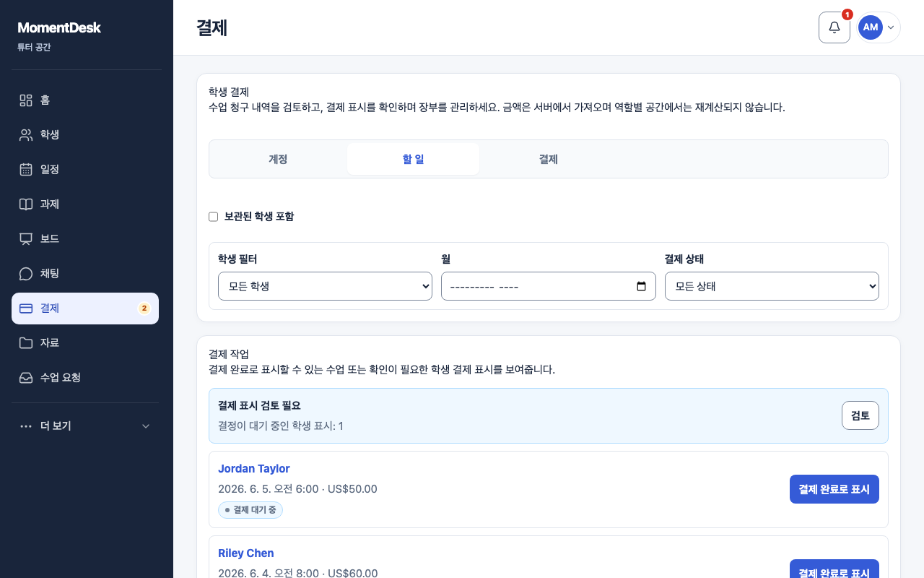Click the 결제 대기 중 status badge
This screenshot has height=578, width=924.
point(250,510)
